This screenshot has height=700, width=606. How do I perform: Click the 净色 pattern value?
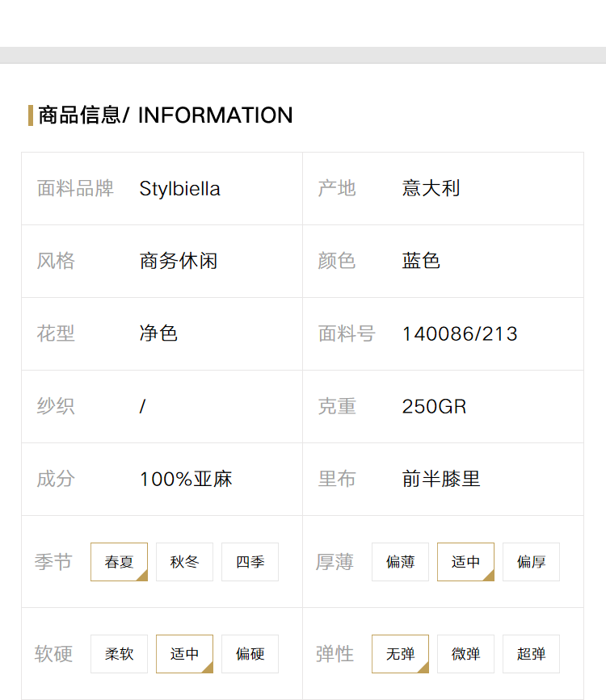click(x=158, y=333)
